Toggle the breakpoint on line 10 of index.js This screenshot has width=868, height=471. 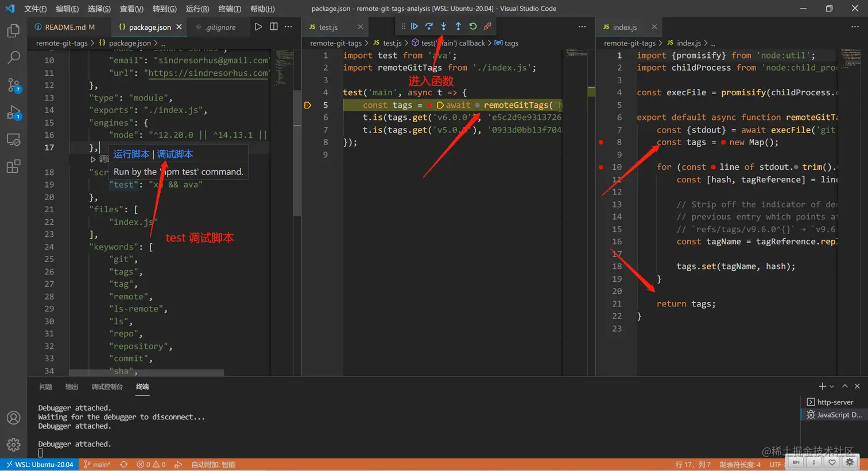click(601, 167)
